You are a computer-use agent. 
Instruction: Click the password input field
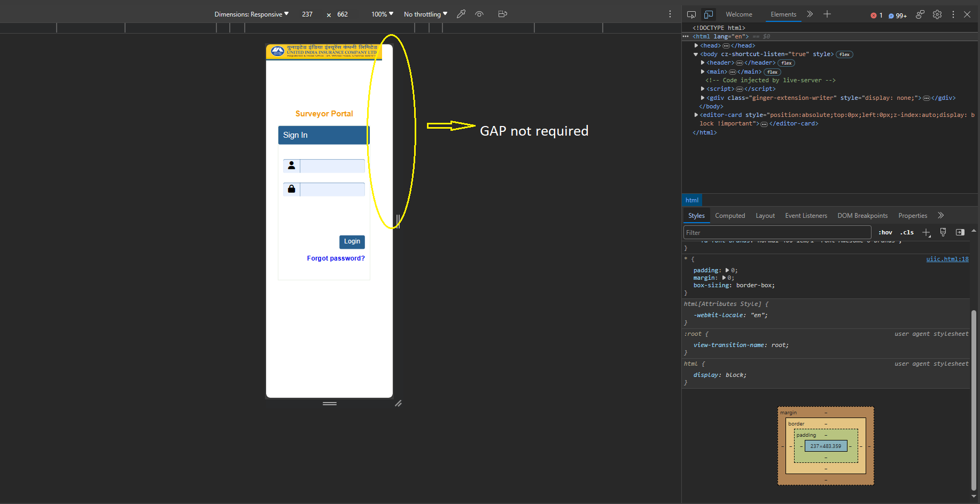(332, 190)
